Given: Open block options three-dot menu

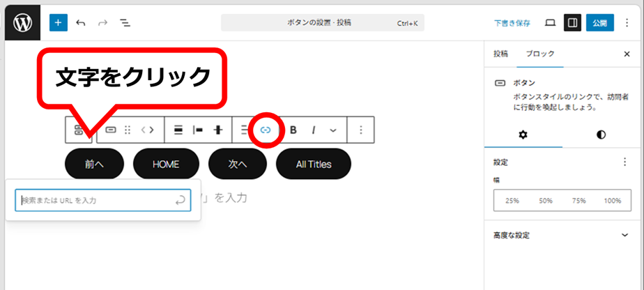Looking at the screenshot, I should 360,130.
